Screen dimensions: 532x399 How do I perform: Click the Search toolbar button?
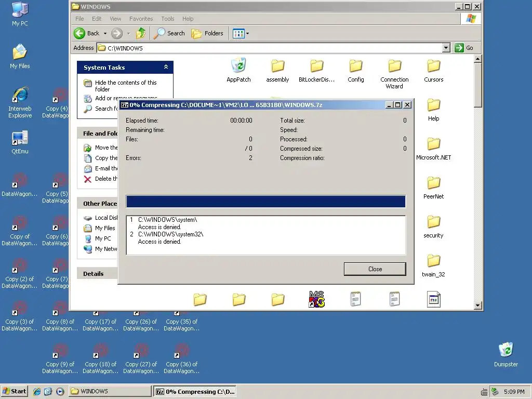click(169, 33)
